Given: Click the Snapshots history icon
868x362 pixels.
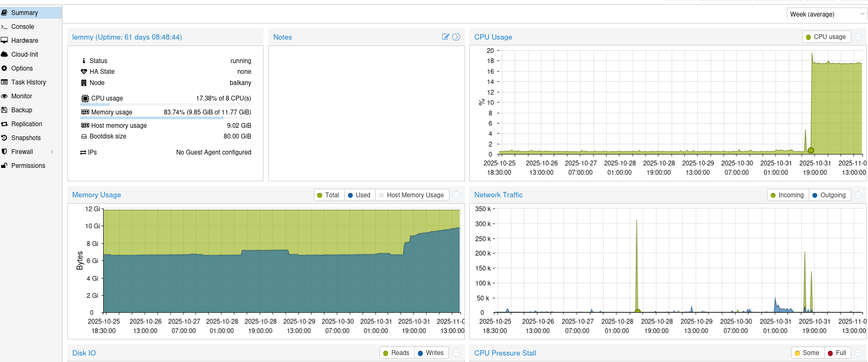Looking at the screenshot, I should pos(4,138).
